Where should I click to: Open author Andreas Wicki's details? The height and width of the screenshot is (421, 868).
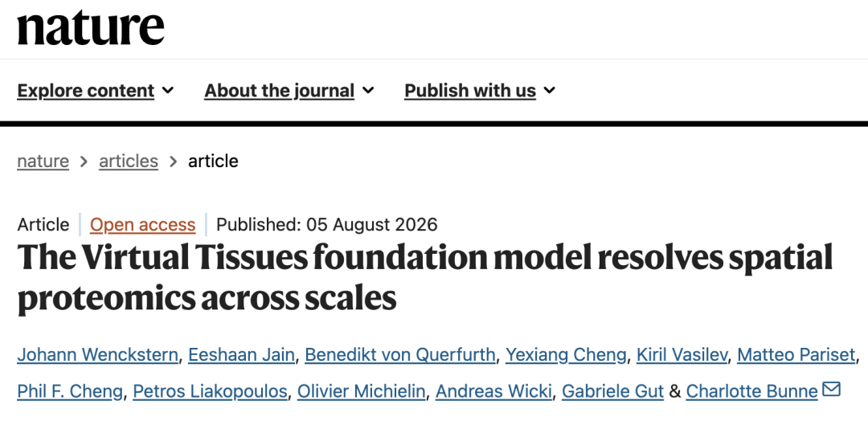493,392
